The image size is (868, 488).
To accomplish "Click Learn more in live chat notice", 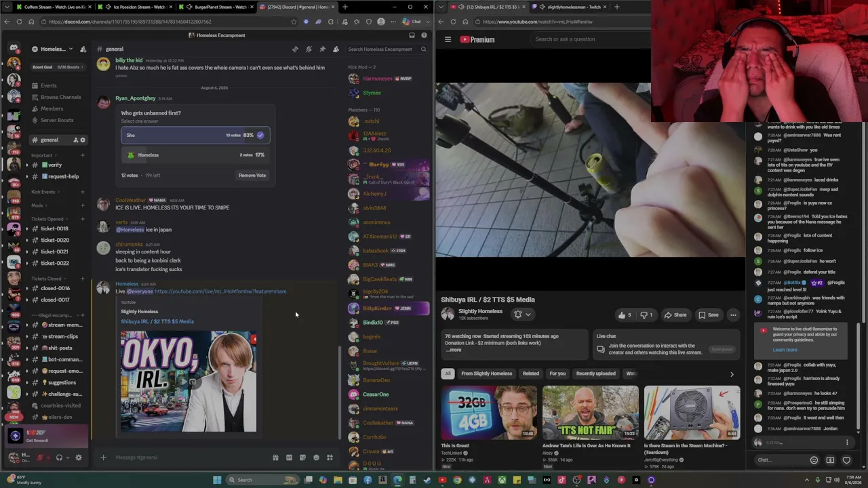I will pyautogui.click(x=785, y=350).
